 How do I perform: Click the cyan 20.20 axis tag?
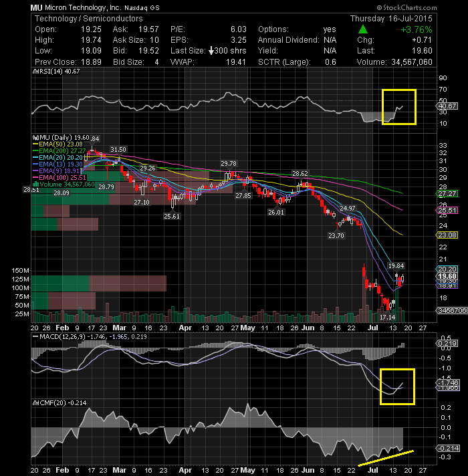[447, 269]
